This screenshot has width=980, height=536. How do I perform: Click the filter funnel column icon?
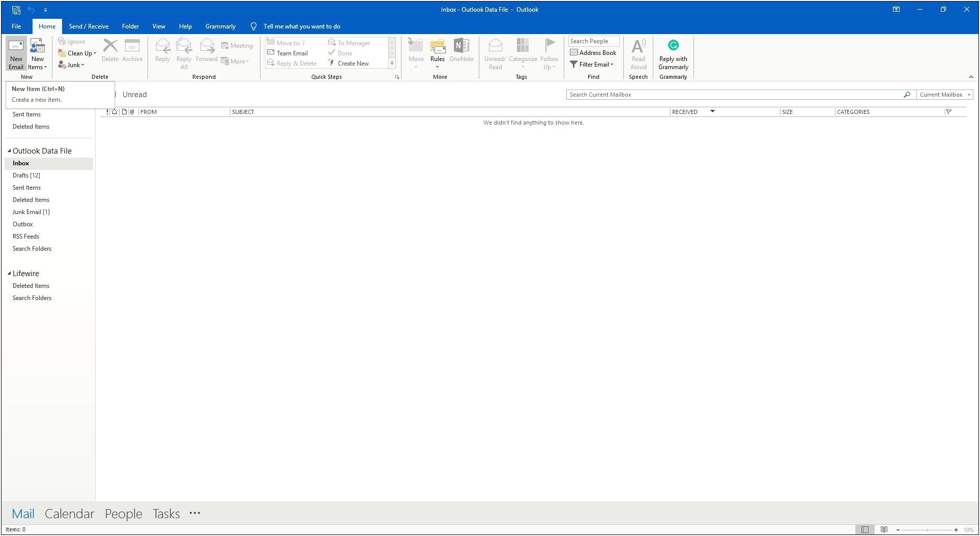pos(949,112)
